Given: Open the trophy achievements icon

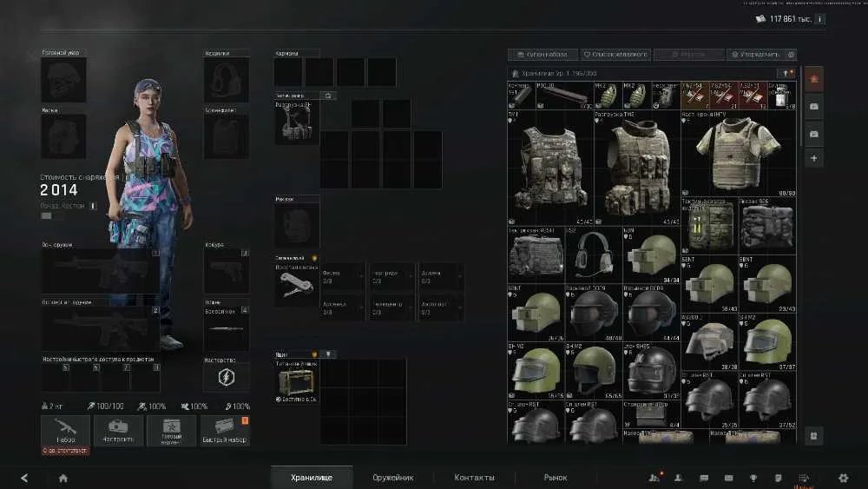Looking at the screenshot, I should tap(753, 478).
